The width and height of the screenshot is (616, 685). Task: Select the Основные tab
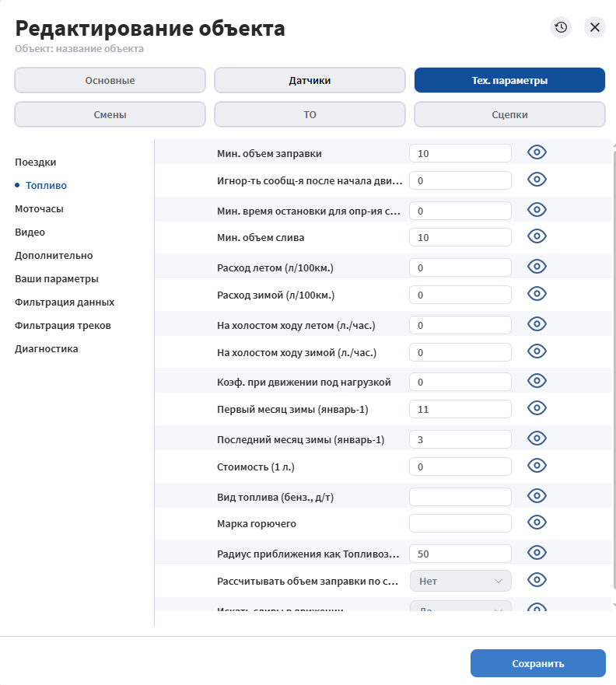110,80
